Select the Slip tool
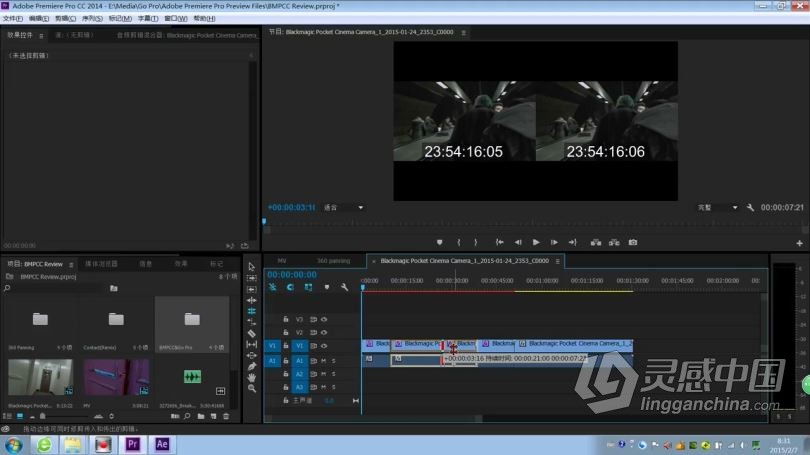810x455 pixels. coord(252,344)
